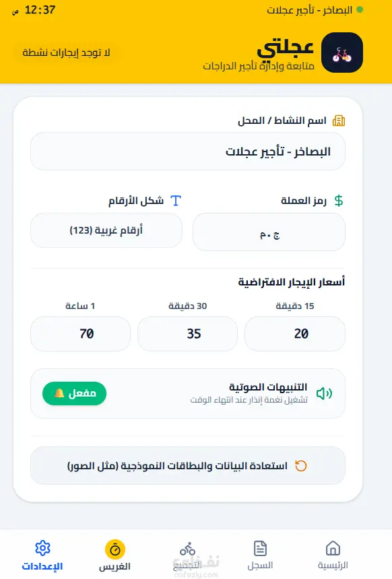This screenshot has height=579, width=392.
Task: Click the currency symbol field ج.م
Action: coord(269,232)
